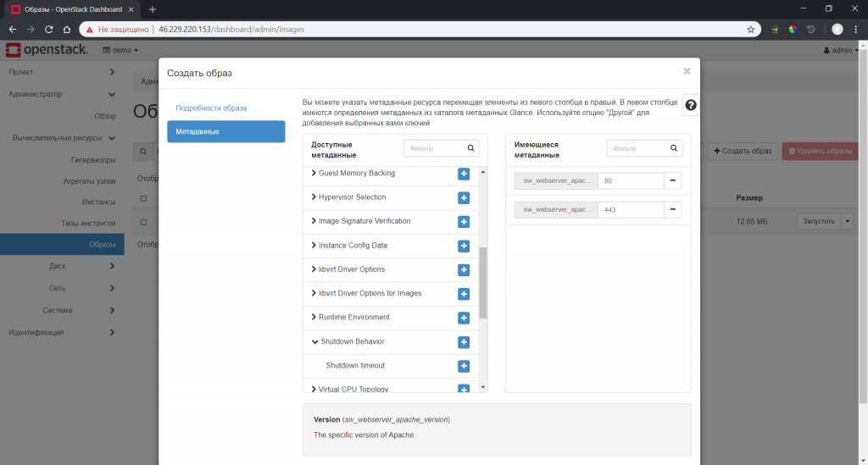The height and width of the screenshot is (465, 868).
Task: Click plus icon for libvirt Driver Options for Images
Action: [x=464, y=294]
